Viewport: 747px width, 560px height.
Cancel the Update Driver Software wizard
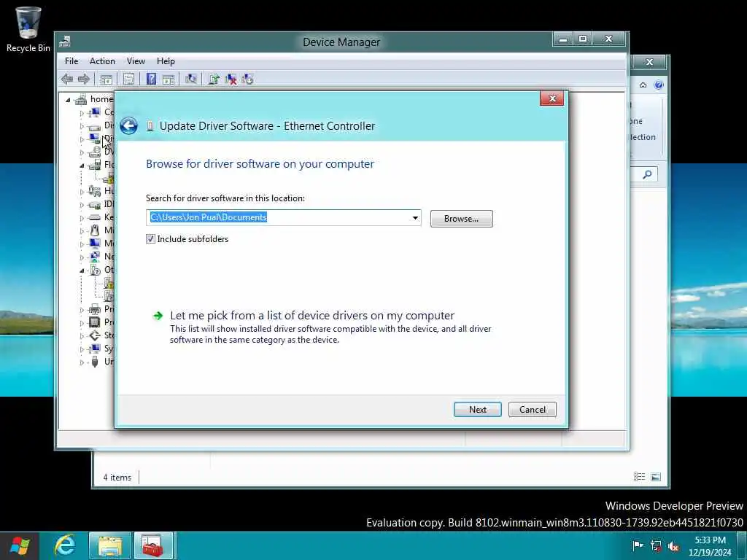point(532,410)
